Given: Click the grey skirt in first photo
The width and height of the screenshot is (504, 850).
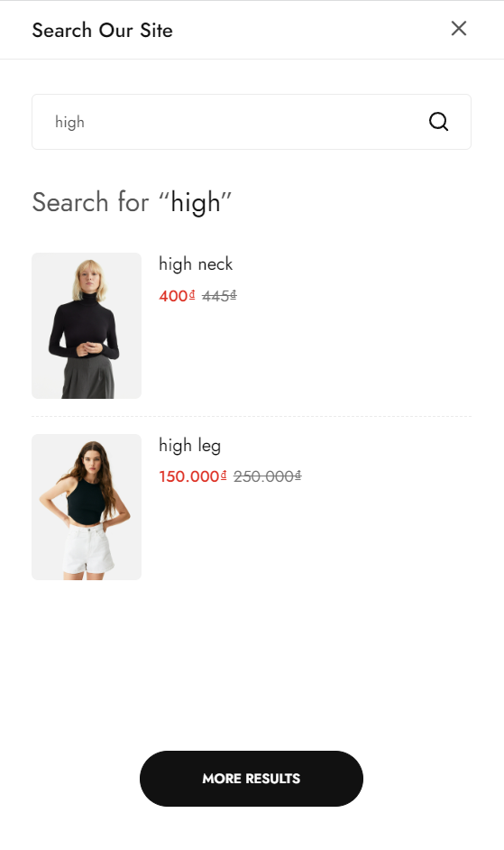Looking at the screenshot, I should pos(88,377).
